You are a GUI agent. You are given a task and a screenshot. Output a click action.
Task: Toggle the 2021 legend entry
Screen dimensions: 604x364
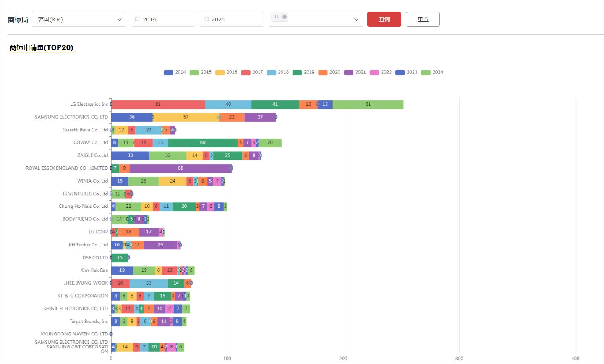(x=355, y=72)
